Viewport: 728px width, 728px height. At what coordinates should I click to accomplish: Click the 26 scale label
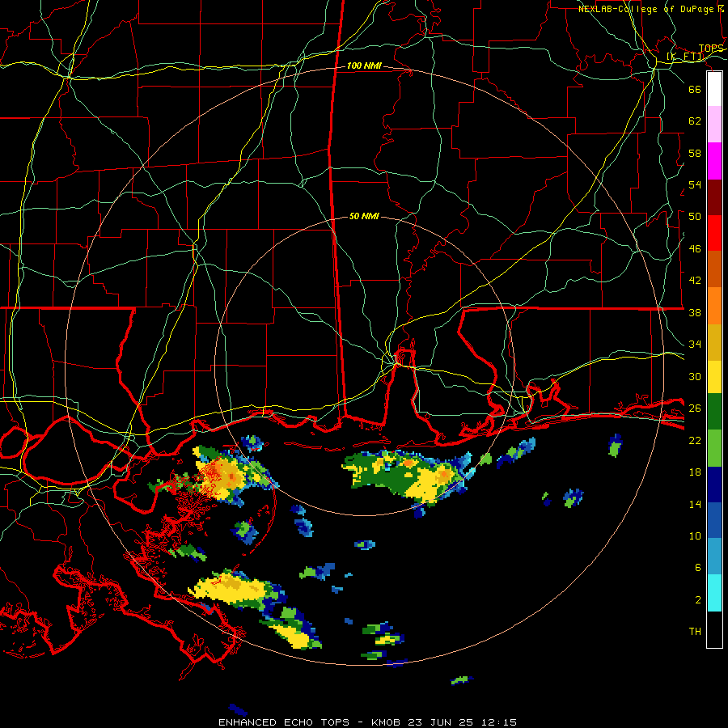[695, 408]
